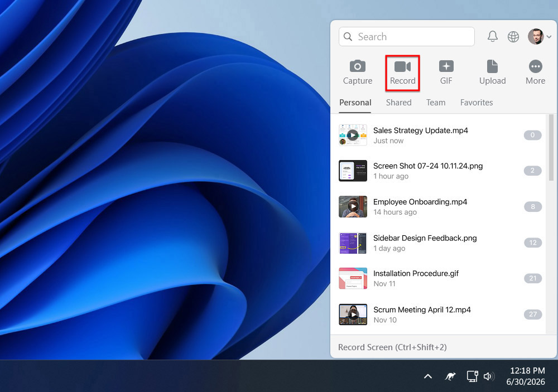Show hidden icons in system tray
The image size is (558, 392).
428,376
